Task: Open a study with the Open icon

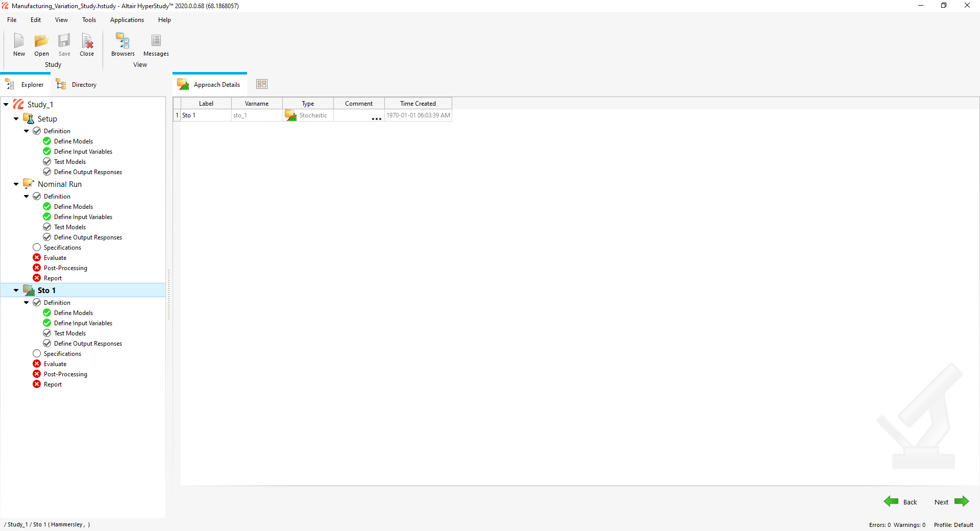Action: (x=41, y=41)
